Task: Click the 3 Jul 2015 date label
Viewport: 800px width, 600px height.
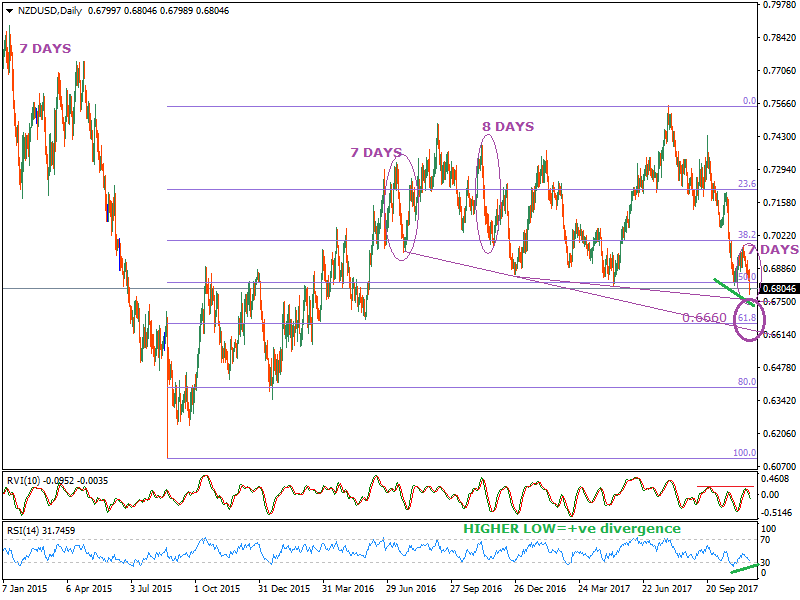Action: [x=151, y=588]
